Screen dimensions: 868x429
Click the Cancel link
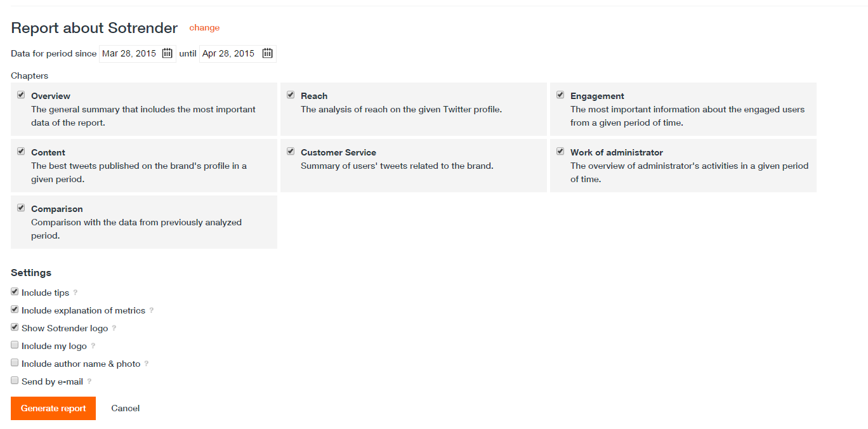click(x=125, y=408)
